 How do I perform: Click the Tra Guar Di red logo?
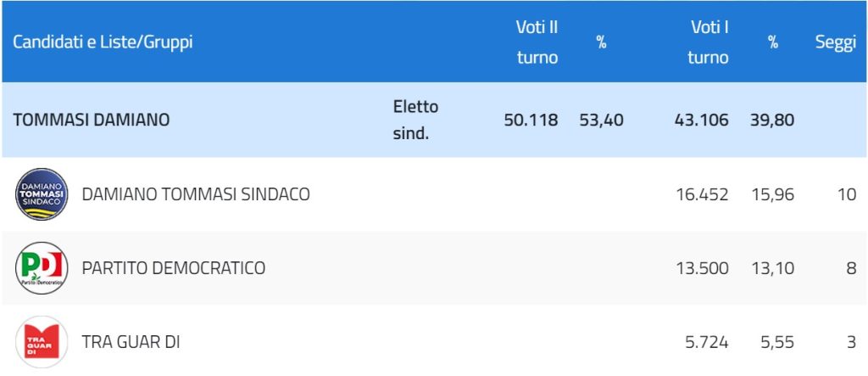[42, 341]
